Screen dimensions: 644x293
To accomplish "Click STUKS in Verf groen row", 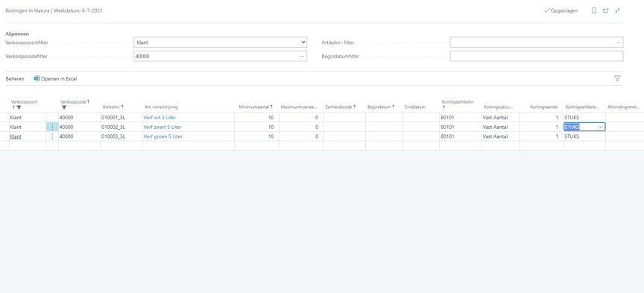I will [x=572, y=136].
